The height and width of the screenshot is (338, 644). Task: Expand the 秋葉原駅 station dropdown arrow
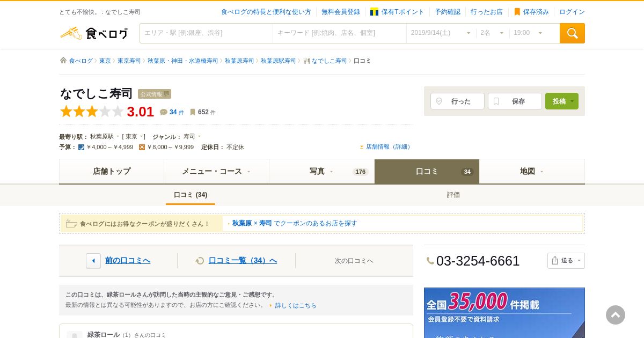[118, 136]
